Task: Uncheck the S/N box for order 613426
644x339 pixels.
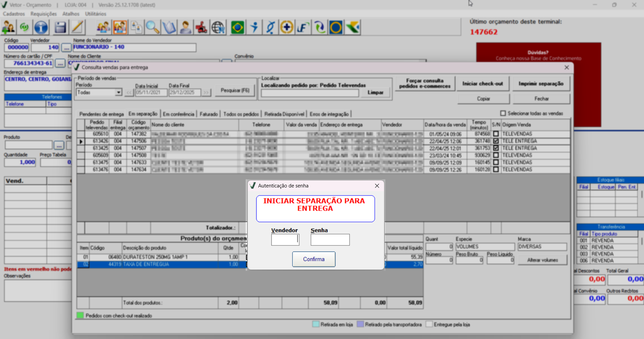Action: point(496,141)
